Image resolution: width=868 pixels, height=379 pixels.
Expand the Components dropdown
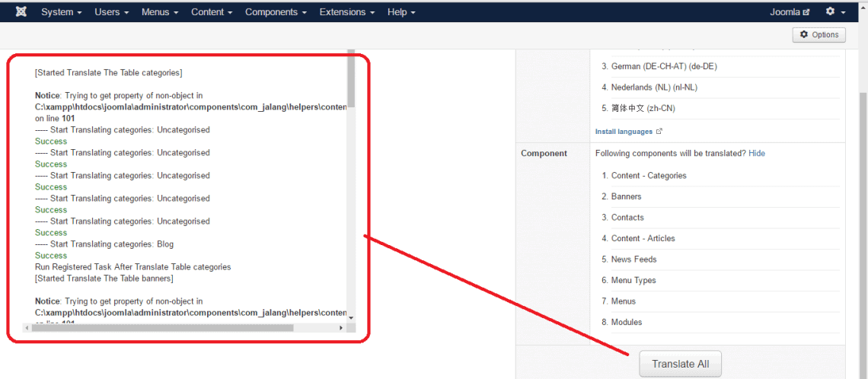(x=276, y=12)
